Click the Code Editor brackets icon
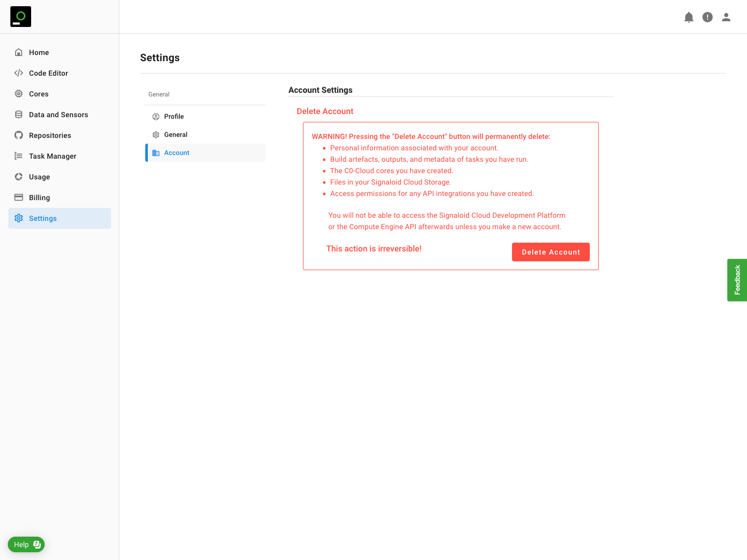 19,73
